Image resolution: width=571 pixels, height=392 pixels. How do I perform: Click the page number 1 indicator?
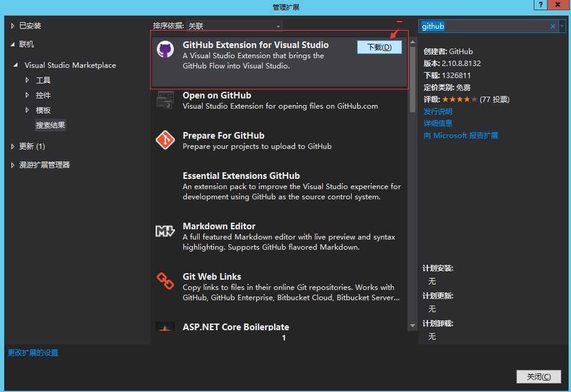click(x=284, y=338)
